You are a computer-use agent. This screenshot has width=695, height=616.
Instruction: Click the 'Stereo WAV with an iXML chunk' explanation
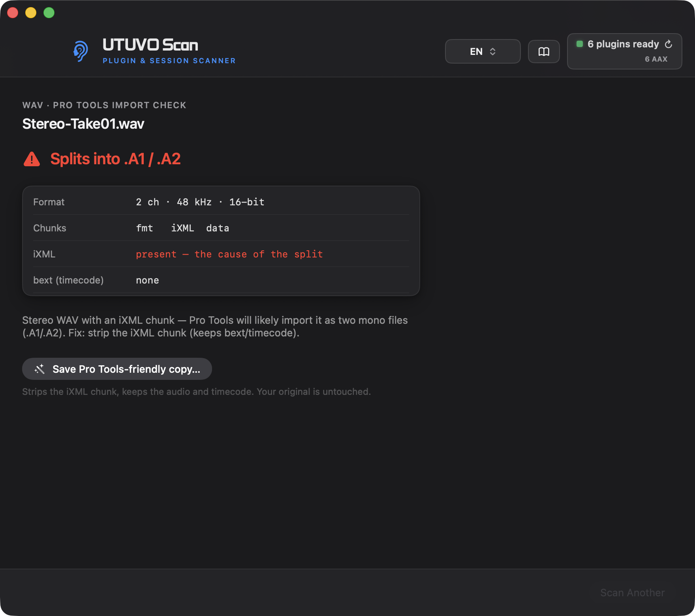coord(215,327)
